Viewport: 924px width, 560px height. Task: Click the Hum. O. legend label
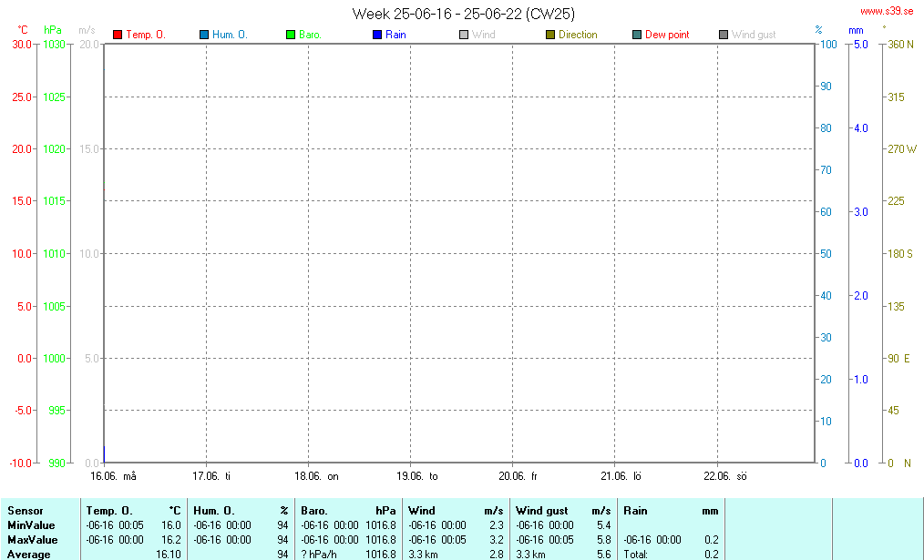tap(230, 35)
